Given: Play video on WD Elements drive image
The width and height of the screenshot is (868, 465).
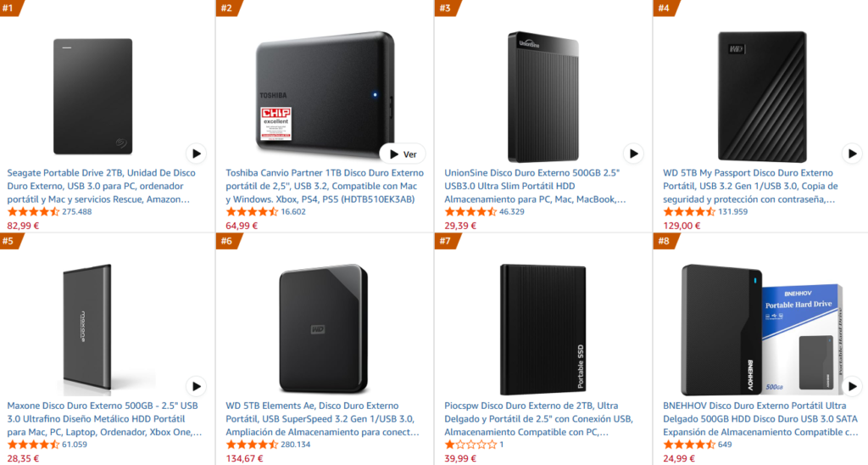Looking at the screenshot, I should 415,387.
